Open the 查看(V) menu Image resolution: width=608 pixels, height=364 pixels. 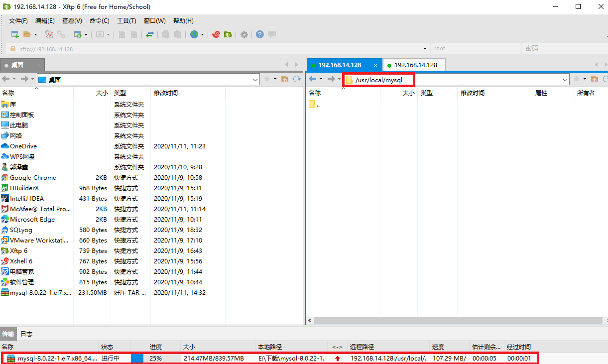point(72,20)
